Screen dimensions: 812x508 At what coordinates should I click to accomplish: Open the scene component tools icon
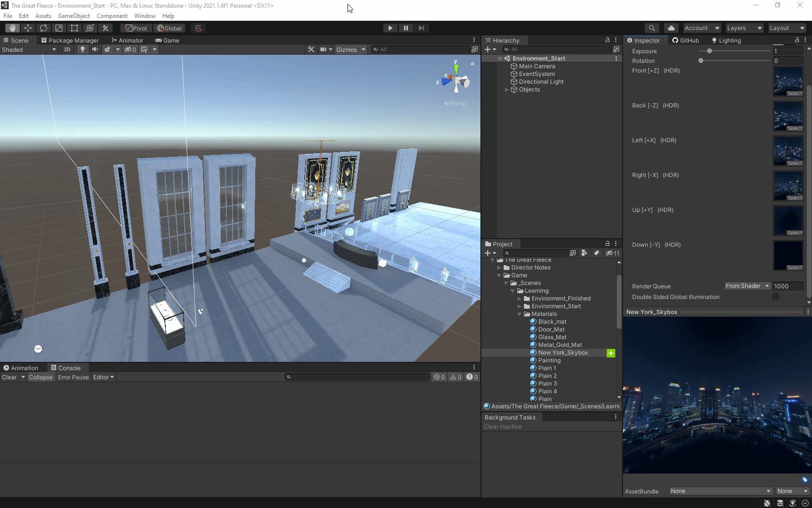click(x=311, y=49)
